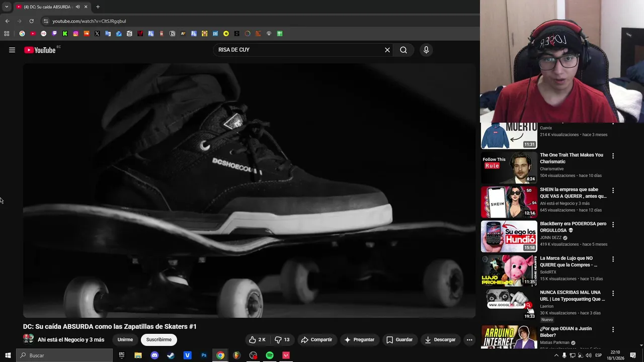This screenshot has width=644, height=362.
Task: Open the Kick bookmark
Action: tap(65, 34)
